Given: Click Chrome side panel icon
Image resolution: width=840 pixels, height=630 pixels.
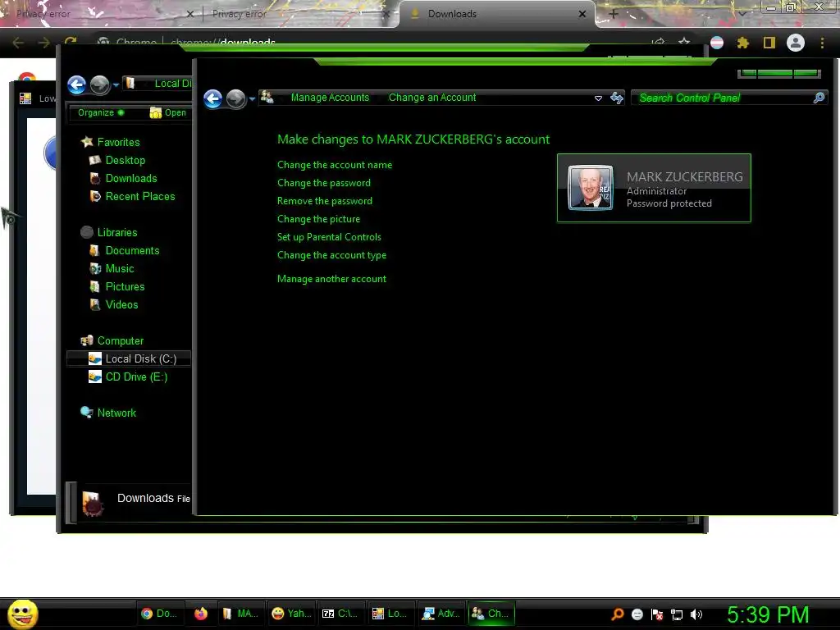Looking at the screenshot, I should [769, 43].
